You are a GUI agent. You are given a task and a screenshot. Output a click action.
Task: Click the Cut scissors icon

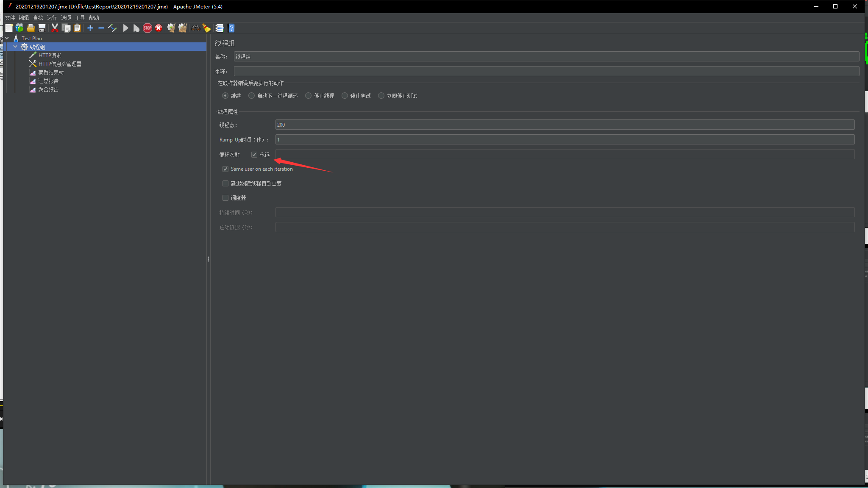(55, 28)
